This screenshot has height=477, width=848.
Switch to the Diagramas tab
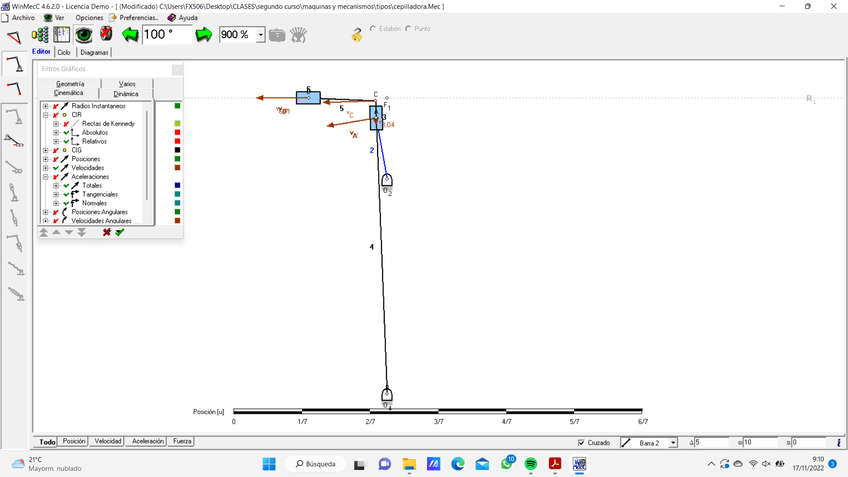(95, 52)
